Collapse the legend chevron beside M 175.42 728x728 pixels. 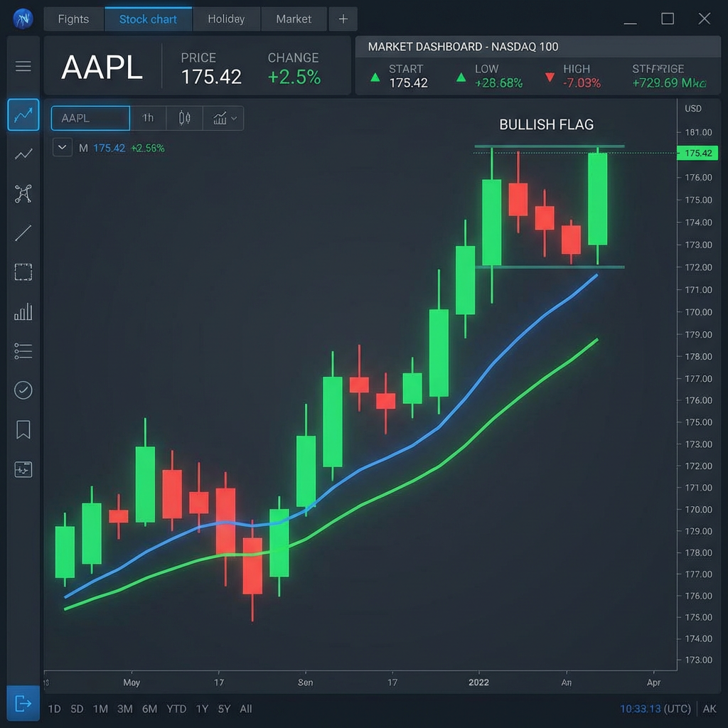pyautogui.click(x=63, y=148)
